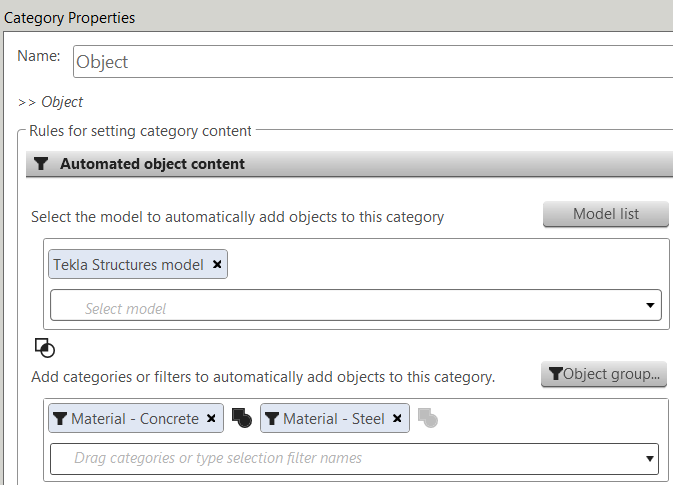
Task: Click the greyed operator icon after Steel
Action: coord(427,418)
